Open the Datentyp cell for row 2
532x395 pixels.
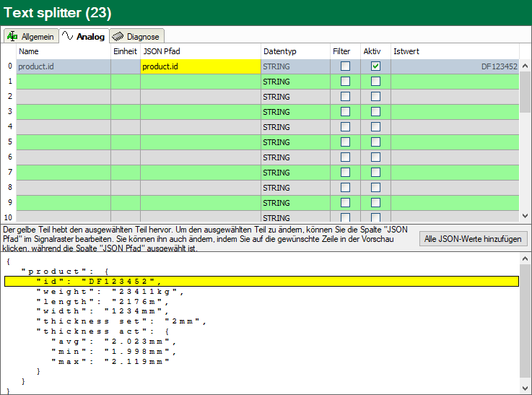(294, 97)
